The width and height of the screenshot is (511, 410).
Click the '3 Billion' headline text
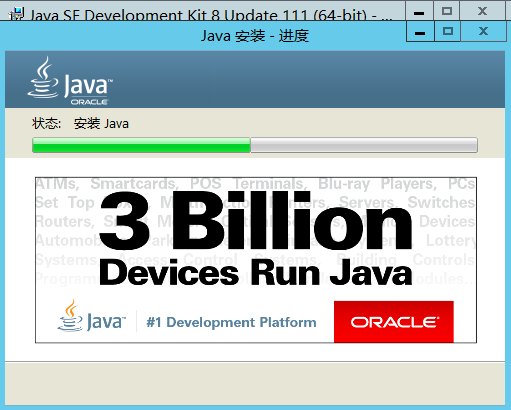pos(256,221)
